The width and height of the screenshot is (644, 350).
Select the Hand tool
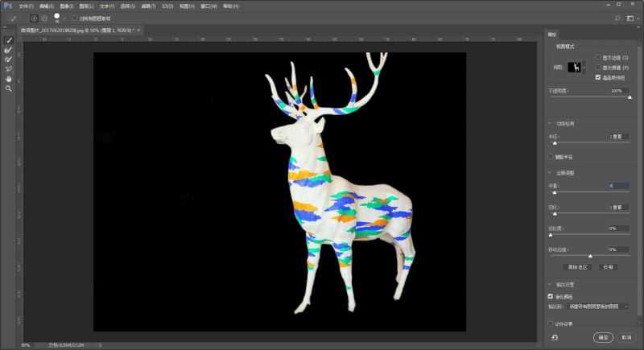[9, 79]
